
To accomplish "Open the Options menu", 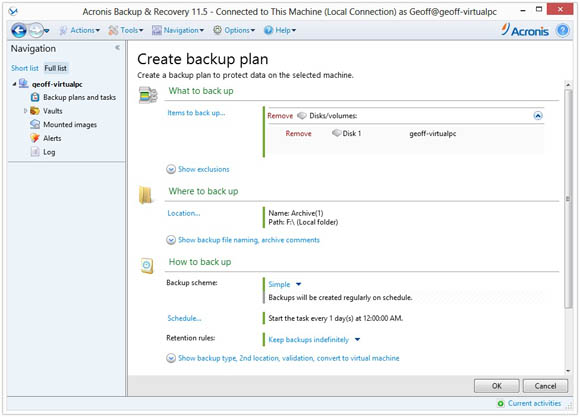I will [239, 30].
